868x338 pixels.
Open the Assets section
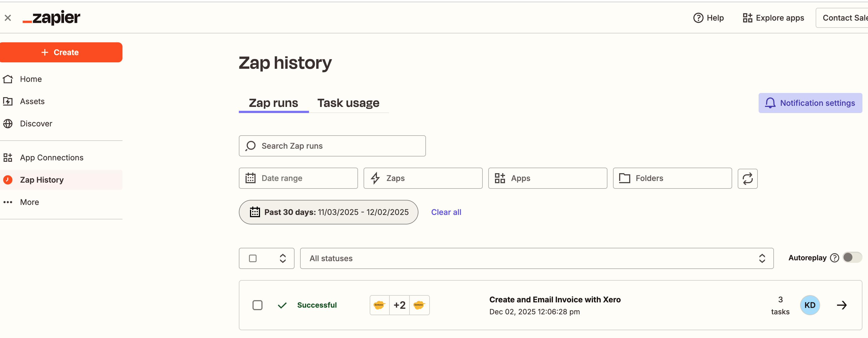pyautogui.click(x=32, y=101)
